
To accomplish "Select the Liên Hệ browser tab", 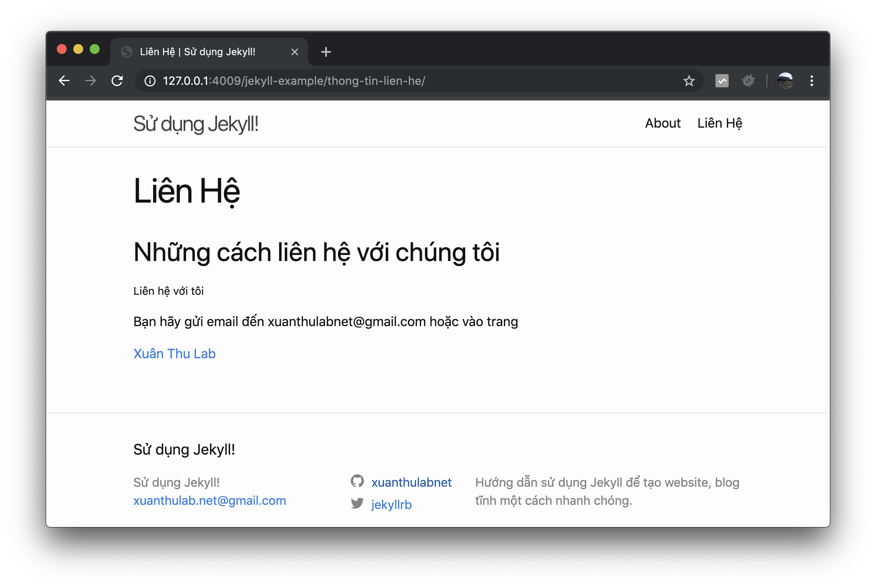I will click(x=198, y=52).
